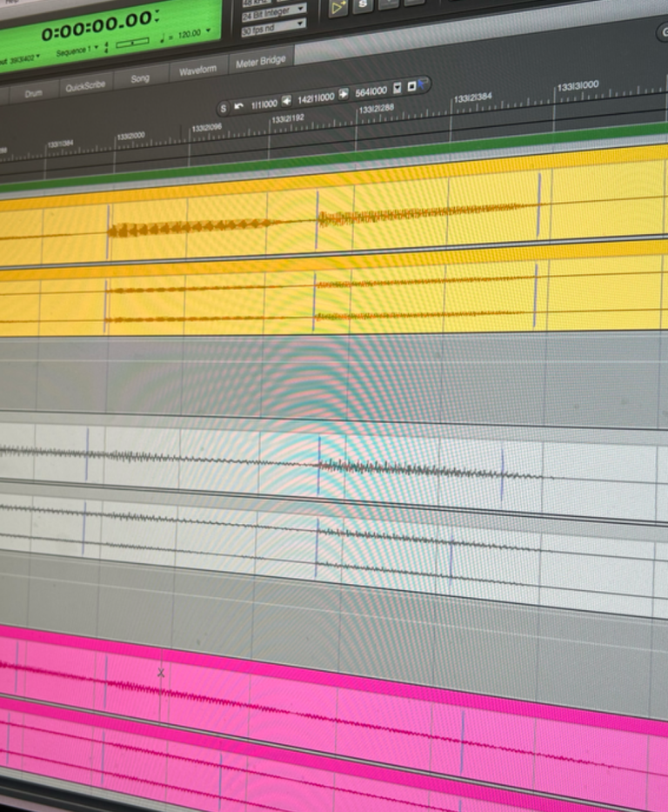Click the undo arrow in selection bar
The height and width of the screenshot is (812, 668).
pos(238,106)
